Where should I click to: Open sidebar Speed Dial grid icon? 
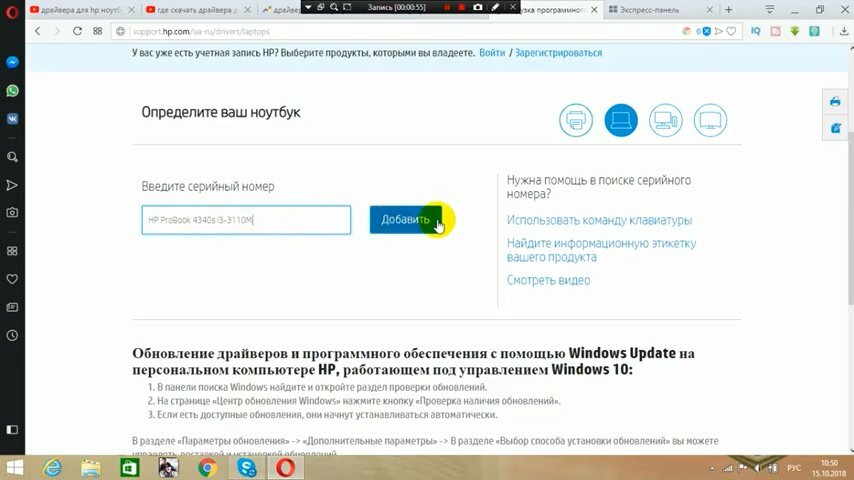(x=12, y=251)
